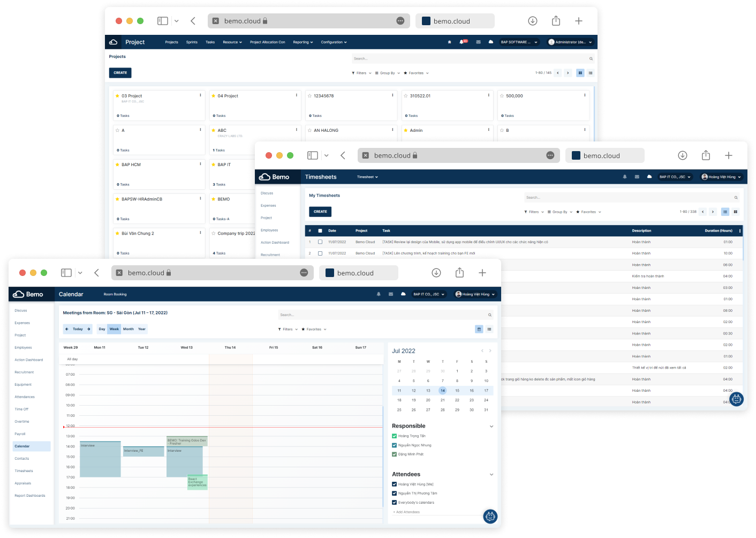Click downloads icon in Timesheets browser window
The height and width of the screenshot is (538, 756).
pyautogui.click(x=683, y=155)
